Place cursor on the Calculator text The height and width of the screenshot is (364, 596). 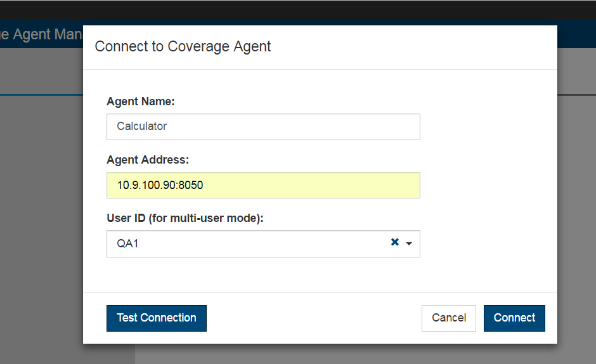[x=142, y=126]
